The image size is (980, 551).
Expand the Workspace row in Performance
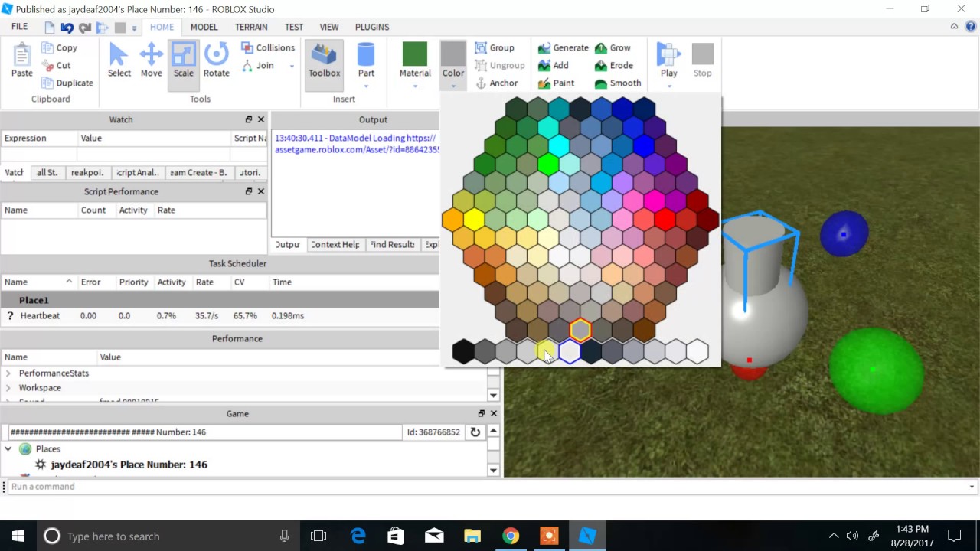[8, 388]
